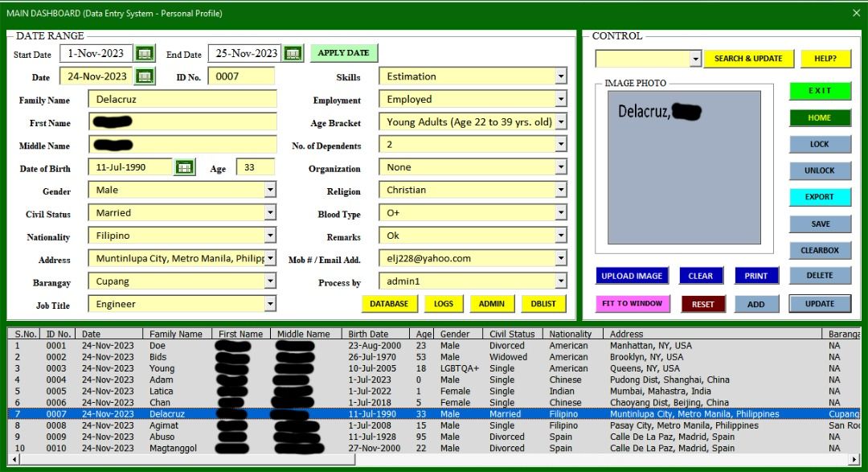This screenshot has width=868, height=472.
Task: Click inside the ID No. field
Action: click(241, 75)
